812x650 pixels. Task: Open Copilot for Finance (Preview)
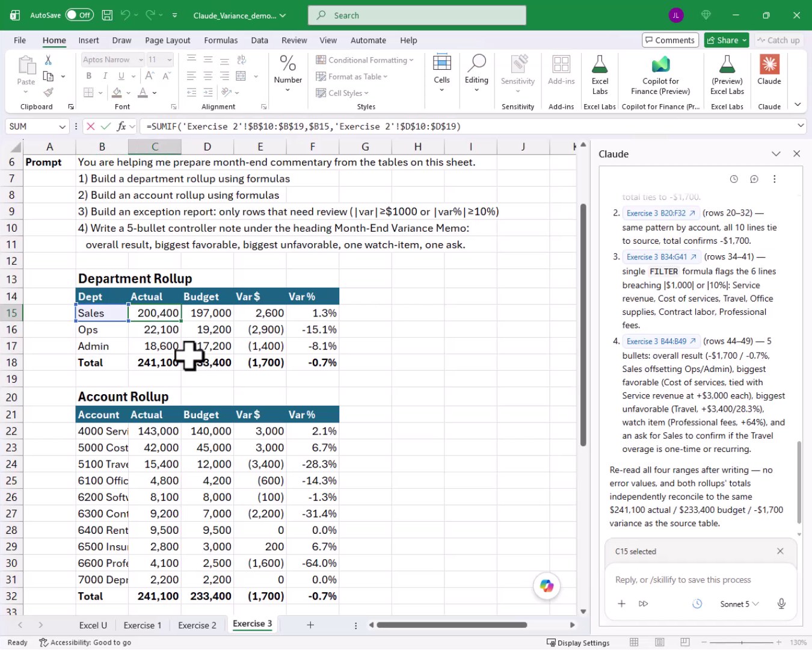(660, 75)
